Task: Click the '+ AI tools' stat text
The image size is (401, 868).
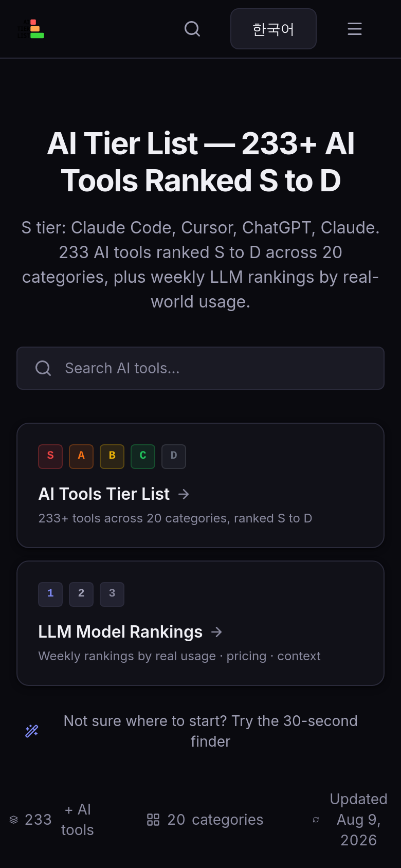Action: pyautogui.click(x=78, y=820)
